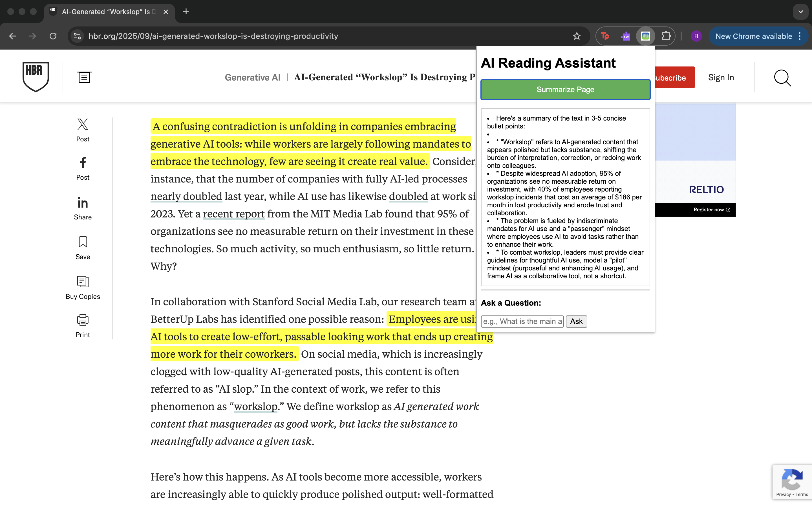Image resolution: width=812 pixels, height=507 pixels.
Task: Print the article
Action: [x=83, y=320]
